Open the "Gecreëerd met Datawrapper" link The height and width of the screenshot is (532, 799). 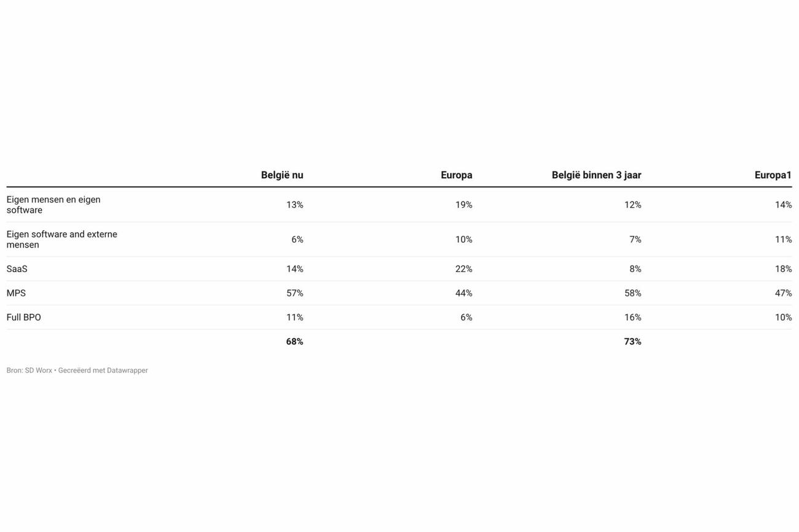(x=103, y=370)
